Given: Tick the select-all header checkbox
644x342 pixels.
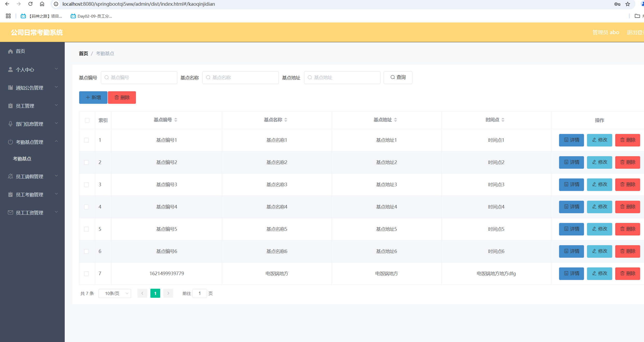Looking at the screenshot, I should click(87, 120).
